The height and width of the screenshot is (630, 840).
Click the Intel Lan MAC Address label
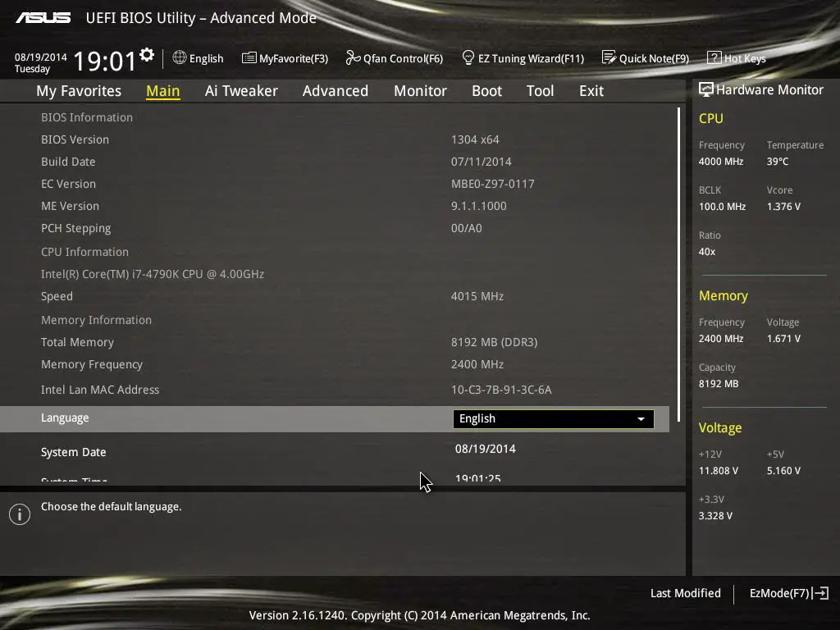[100, 390]
